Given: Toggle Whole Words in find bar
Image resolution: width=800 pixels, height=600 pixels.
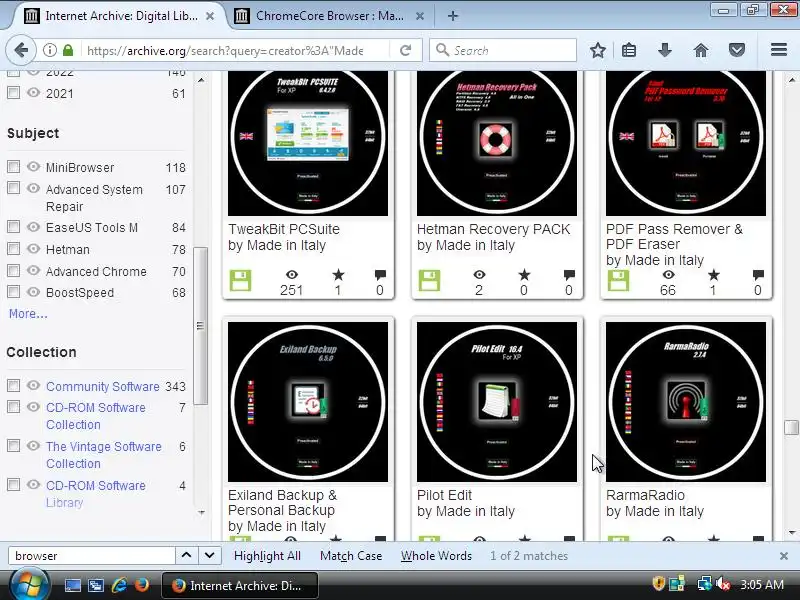Looking at the screenshot, I should click(436, 556).
